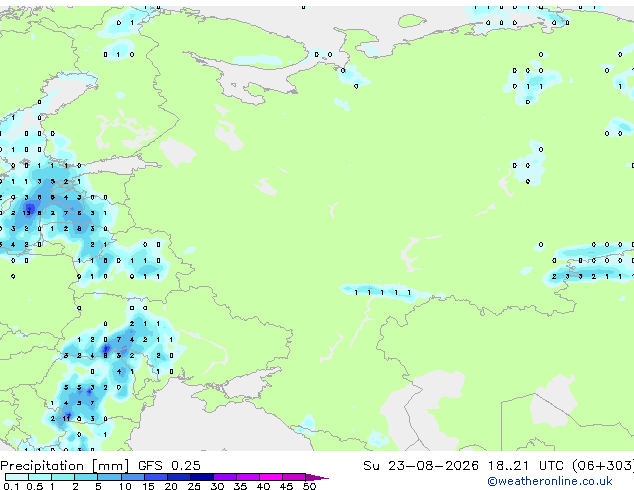Click the '(06+303)' forecast run text
Viewport: 634px width, 490px height.
(x=603, y=466)
